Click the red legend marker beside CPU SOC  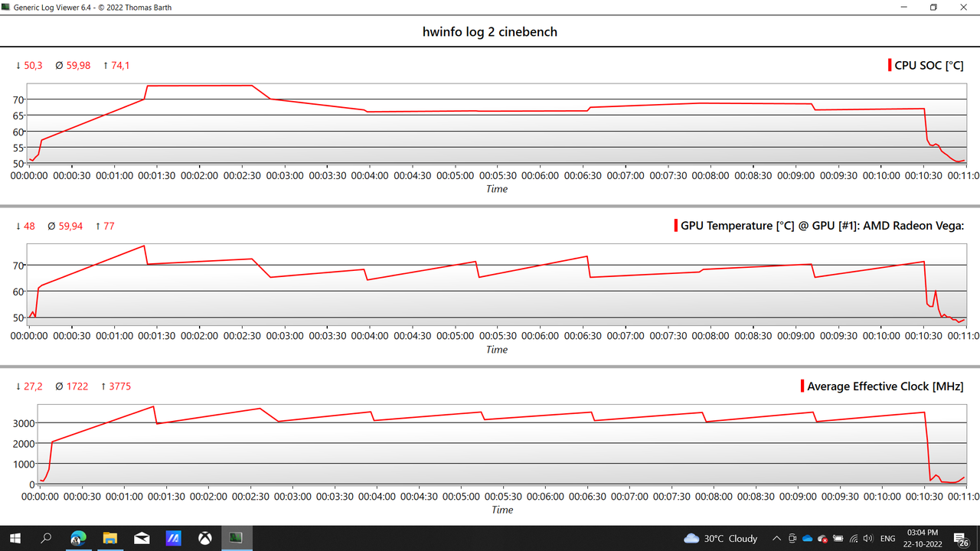[890, 66]
